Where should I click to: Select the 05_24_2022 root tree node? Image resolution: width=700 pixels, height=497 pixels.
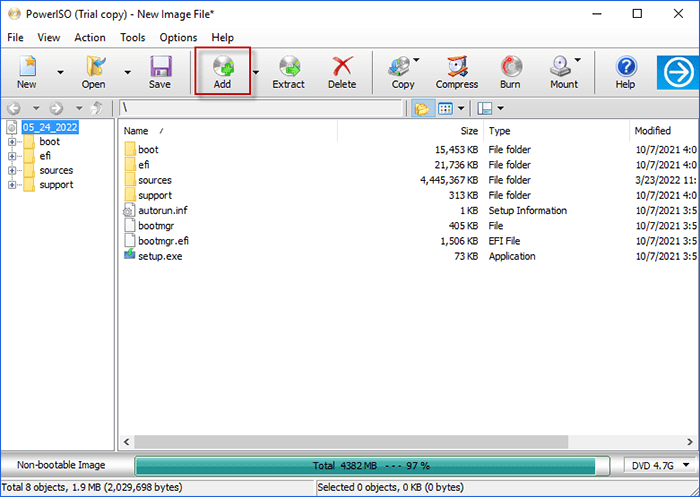coord(50,127)
